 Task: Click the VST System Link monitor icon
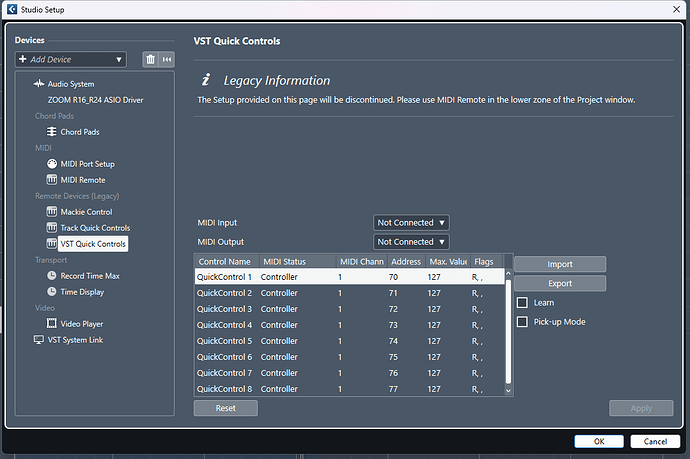(x=39, y=340)
